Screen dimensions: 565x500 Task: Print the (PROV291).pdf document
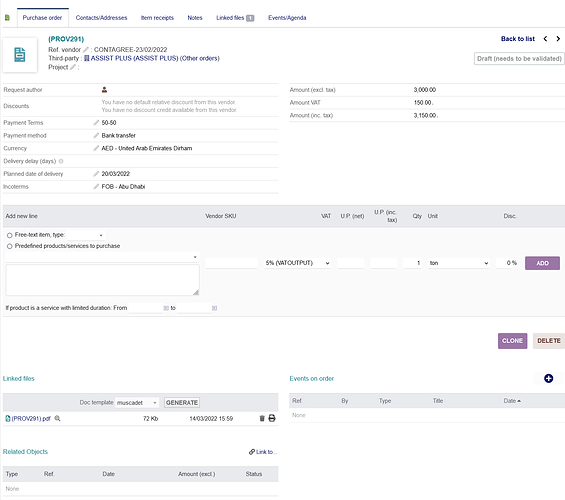tap(272, 418)
